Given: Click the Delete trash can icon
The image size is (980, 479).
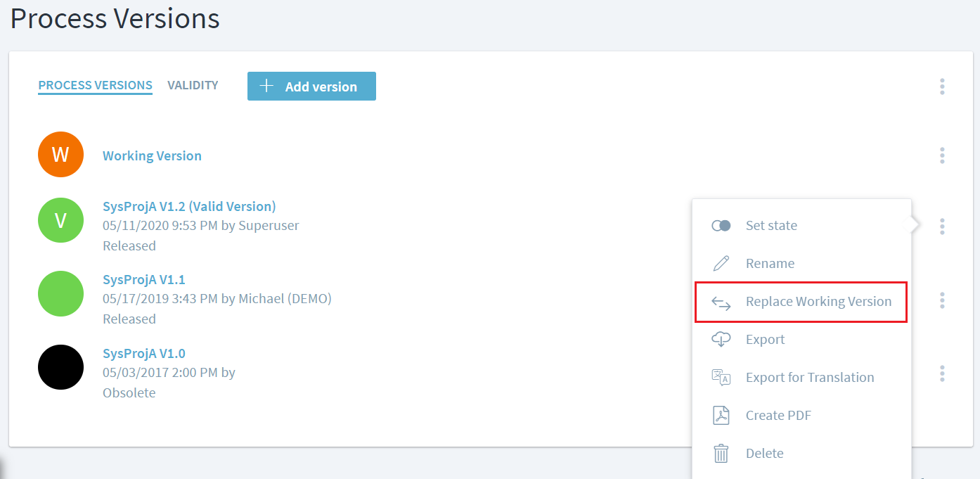Looking at the screenshot, I should (x=721, y=454).
